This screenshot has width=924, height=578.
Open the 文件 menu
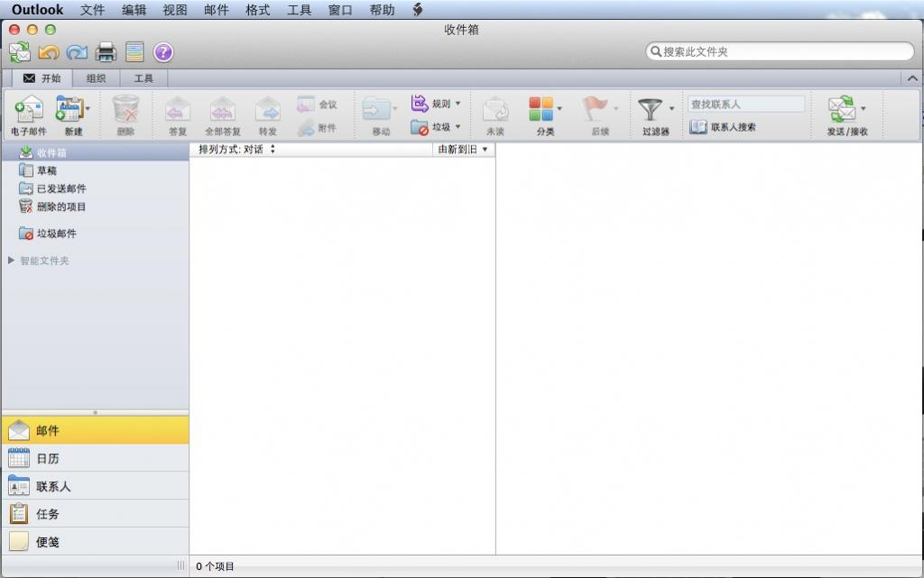point(93,10)
